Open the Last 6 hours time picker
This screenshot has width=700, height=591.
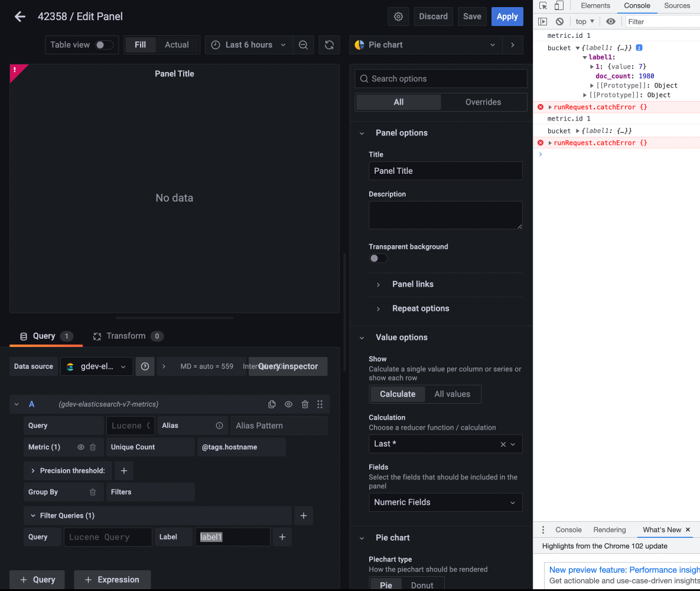248,44
